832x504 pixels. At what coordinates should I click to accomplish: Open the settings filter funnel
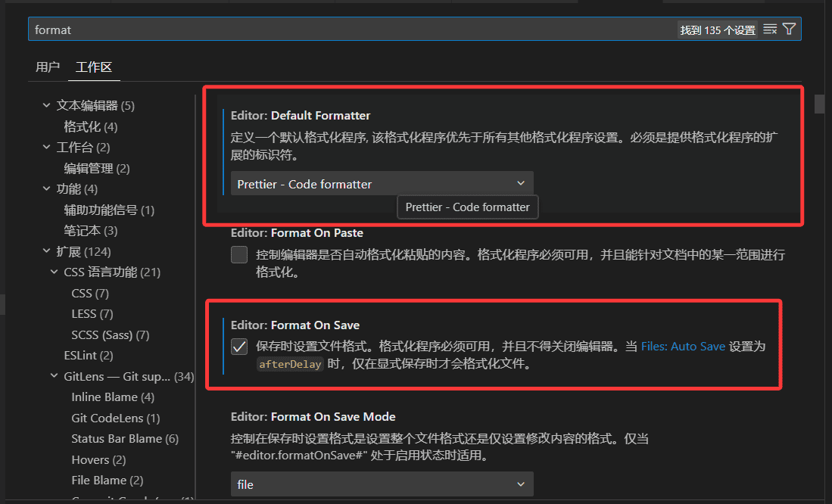(x=788, y=29)
